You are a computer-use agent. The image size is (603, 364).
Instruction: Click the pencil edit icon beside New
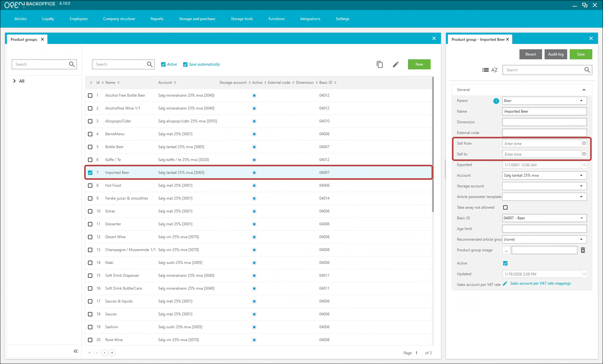point(396,64)
